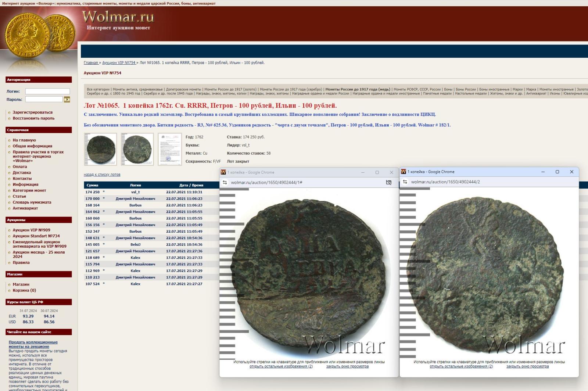
Task: Open Магазин sidebar link
Action: pyautogui.click(x=21, y=284)
